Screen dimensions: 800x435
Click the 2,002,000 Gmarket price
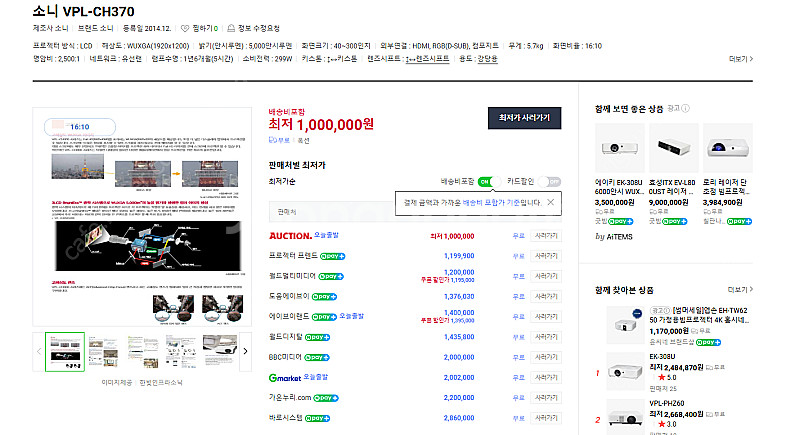click(459, 378)
